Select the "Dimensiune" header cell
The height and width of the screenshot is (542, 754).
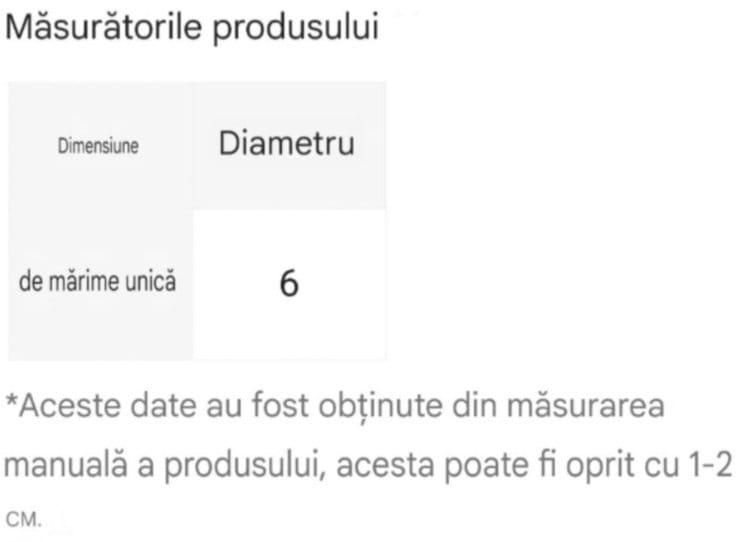point(98,146)
